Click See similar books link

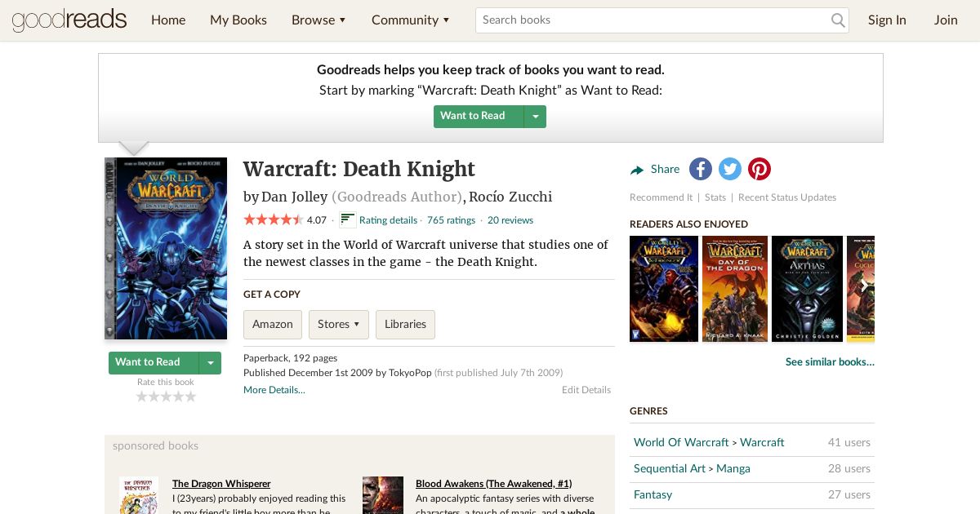[x=830, y=362]
